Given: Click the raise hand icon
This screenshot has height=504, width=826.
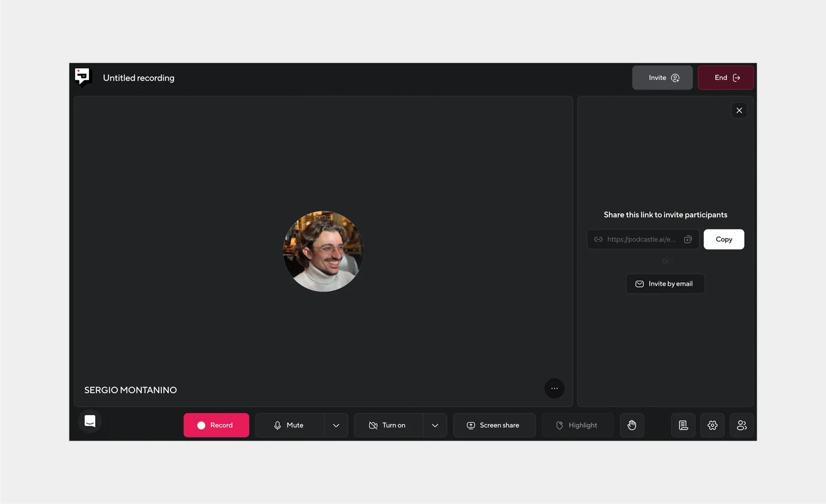Looking at the screenshot, I should [631, 425].
